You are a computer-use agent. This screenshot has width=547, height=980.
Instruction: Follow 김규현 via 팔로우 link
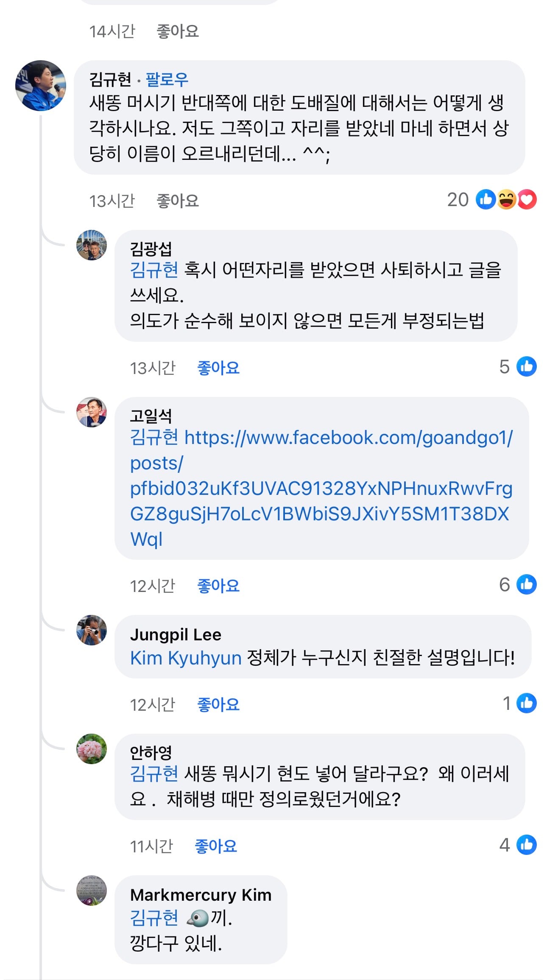tap(167, 79)
